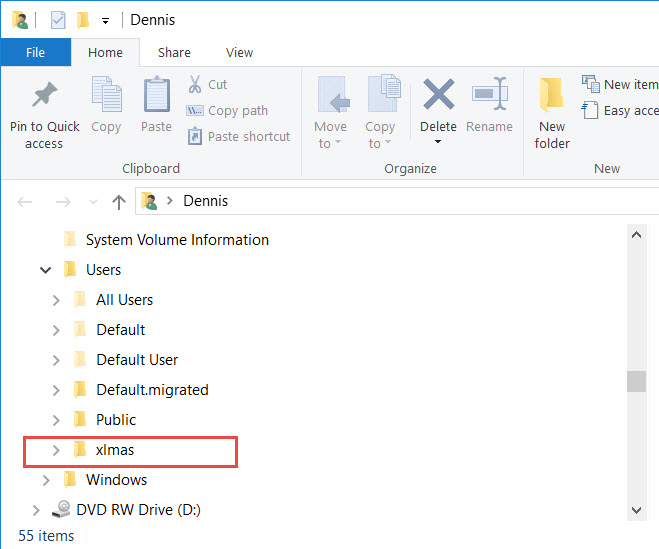This screenshot has height=549, width=659.
Task: Click Dennis in the address bar
Action: (206, 201)
